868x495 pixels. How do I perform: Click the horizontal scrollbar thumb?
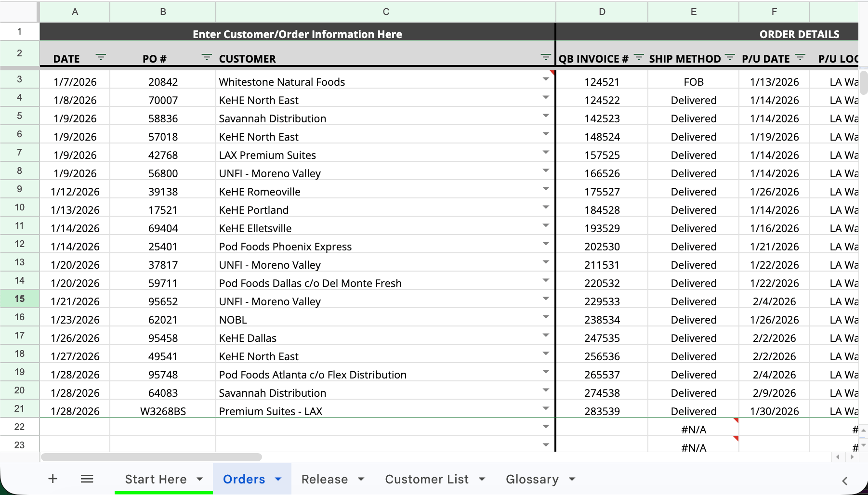151,457
